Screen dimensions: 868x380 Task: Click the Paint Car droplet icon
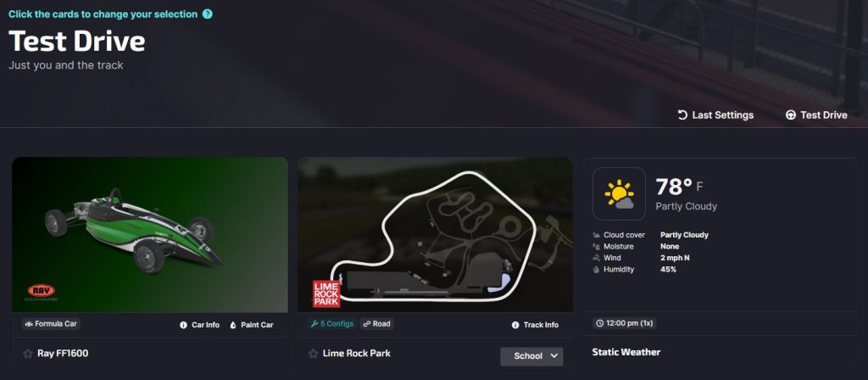point(233,325)
